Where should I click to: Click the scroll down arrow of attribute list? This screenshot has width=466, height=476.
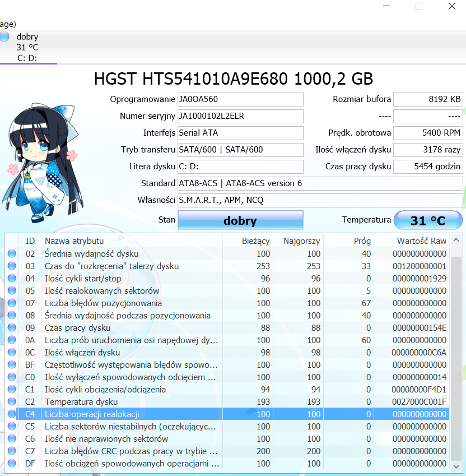tap(456, 466)
